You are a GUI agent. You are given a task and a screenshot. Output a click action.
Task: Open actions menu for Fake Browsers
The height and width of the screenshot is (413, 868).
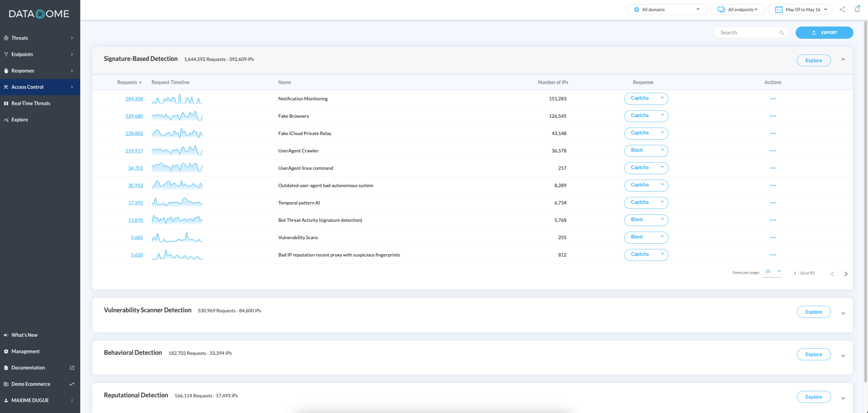[773, 116]
